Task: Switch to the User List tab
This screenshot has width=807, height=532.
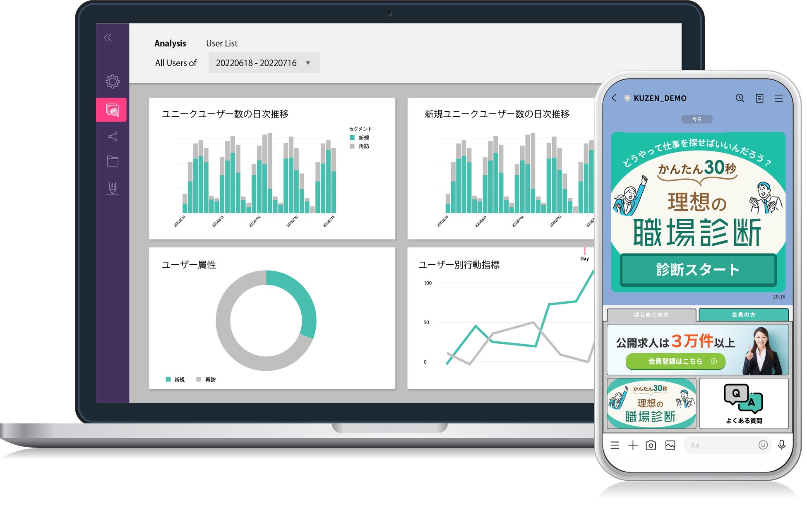Action: pos(222,43)
